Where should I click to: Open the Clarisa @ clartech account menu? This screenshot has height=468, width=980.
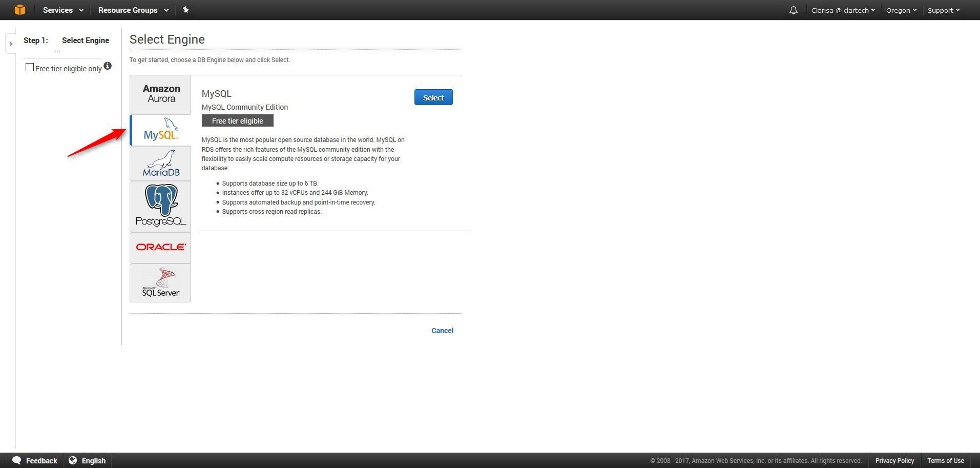843,10
